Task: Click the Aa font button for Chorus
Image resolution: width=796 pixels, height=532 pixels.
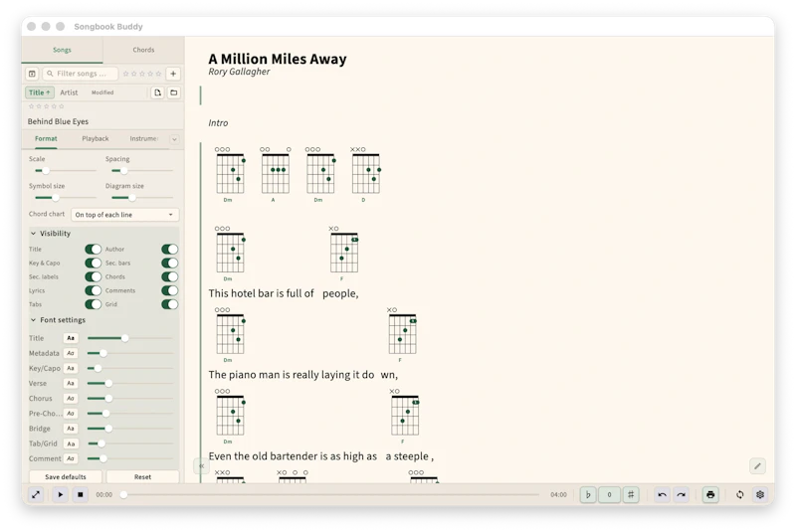Action: pos(71,398)
